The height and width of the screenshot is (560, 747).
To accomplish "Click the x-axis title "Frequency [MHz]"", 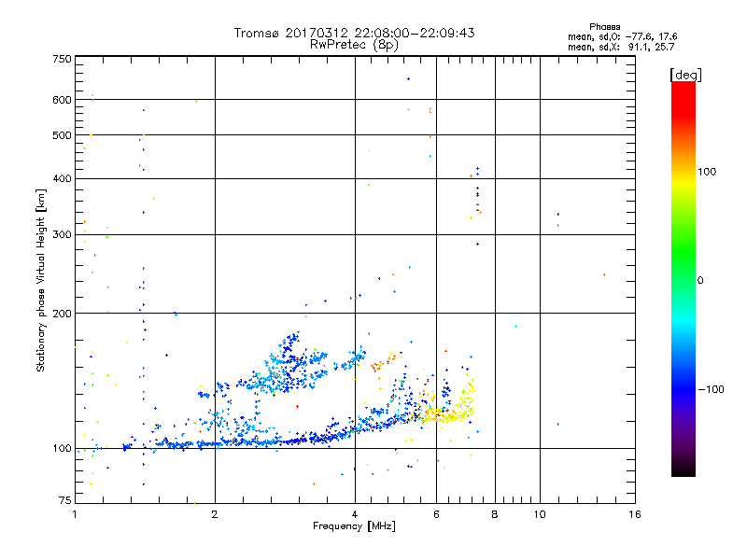I will (354, 526).
